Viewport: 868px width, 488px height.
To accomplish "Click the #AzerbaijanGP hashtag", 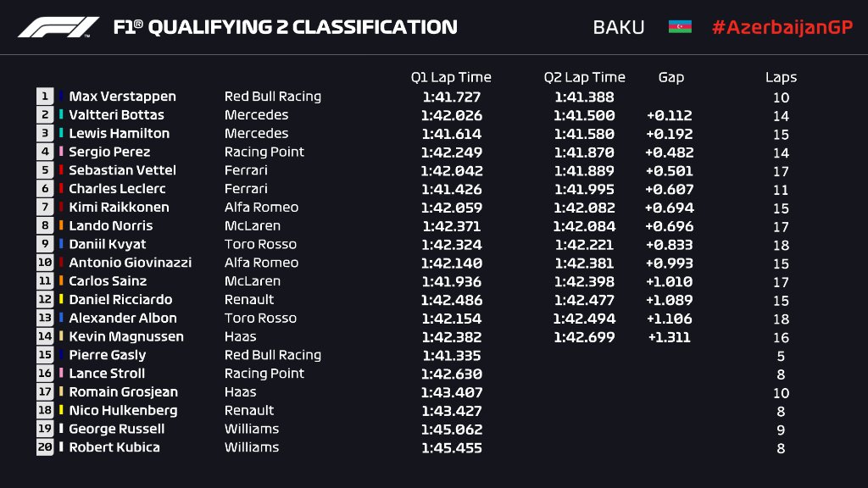I will click(781, 27).
